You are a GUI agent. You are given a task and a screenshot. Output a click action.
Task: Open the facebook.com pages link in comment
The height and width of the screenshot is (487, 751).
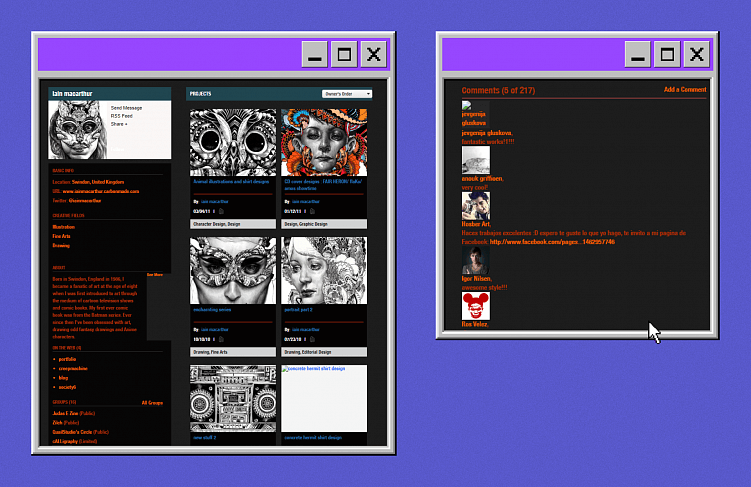point(552,242)
